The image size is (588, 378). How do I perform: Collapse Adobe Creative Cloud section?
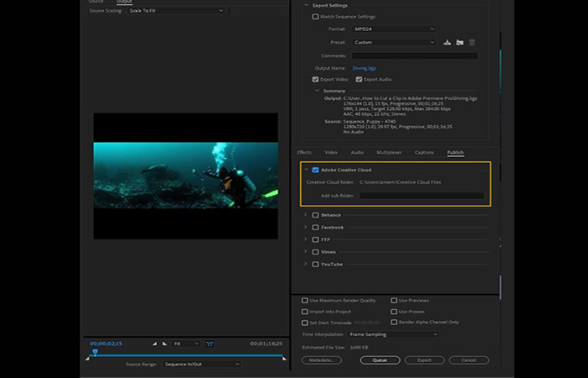coord(306,170)
